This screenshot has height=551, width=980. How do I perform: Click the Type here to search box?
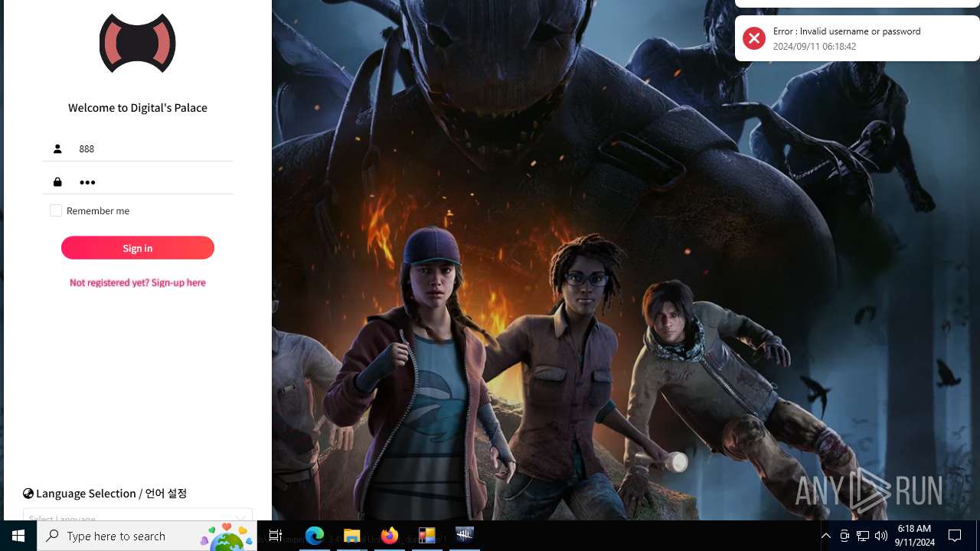tap(147, 536)
